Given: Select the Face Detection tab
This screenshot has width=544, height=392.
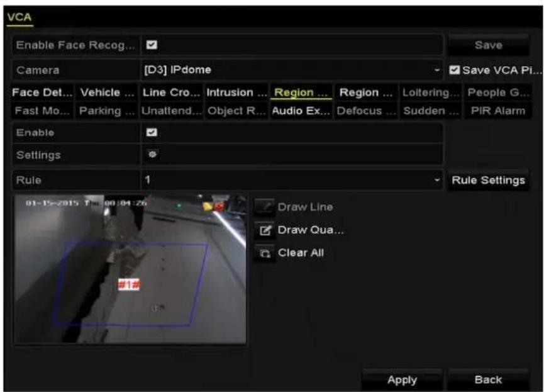Looking at the screenshot, I should [42, 92].
